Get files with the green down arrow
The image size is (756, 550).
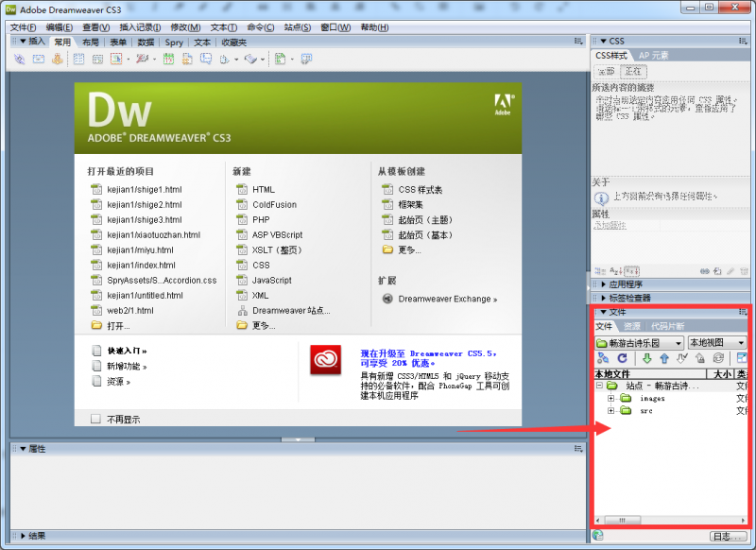[647, 358]
